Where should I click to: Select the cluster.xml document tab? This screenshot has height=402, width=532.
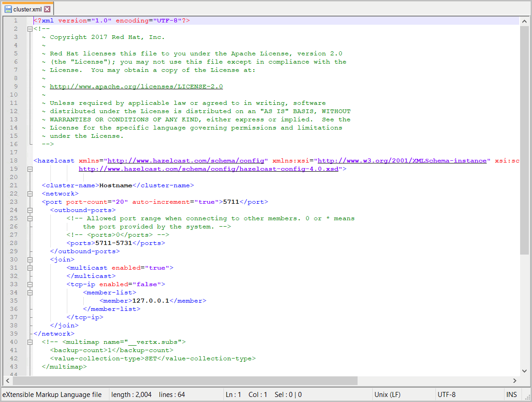click(x=27, y=9)
